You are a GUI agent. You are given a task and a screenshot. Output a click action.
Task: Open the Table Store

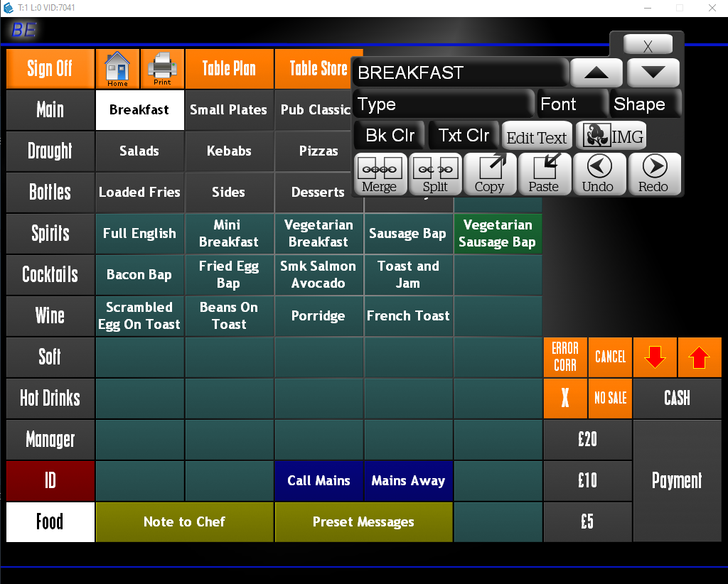click(x=318, y=69)
